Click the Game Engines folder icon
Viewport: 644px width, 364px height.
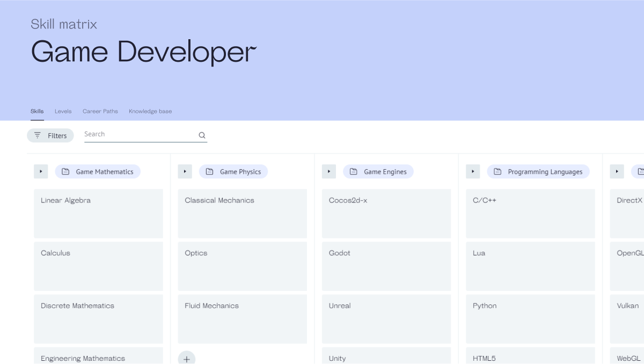click(x=353, y=172)
